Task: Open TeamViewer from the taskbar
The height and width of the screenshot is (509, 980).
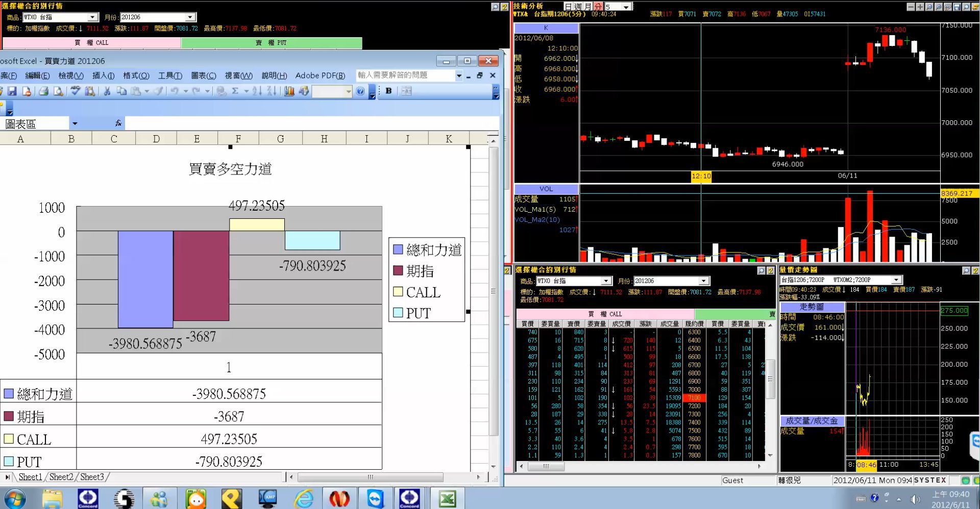Action: (x=375, y=498)
